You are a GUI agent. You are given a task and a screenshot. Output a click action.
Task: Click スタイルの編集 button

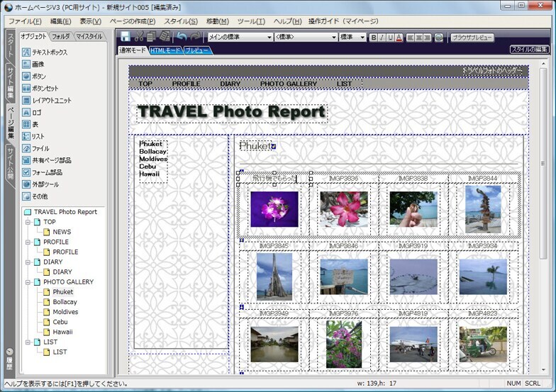click(529, 50)
